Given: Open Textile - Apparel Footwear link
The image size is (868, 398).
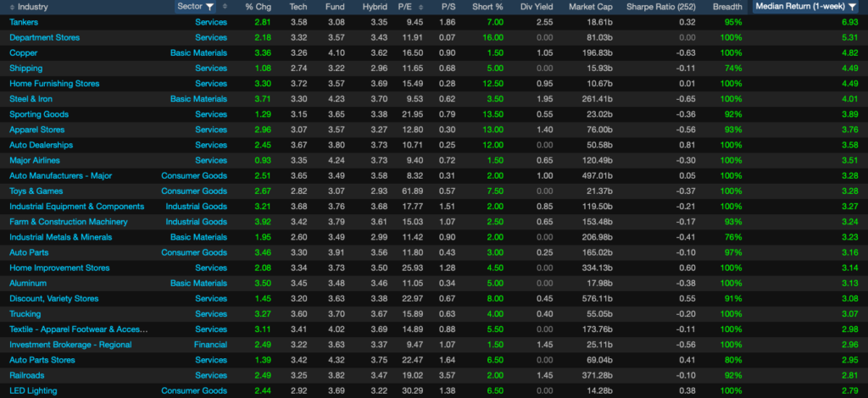Looking at the screenshot, I should click(x=79, y=329).
